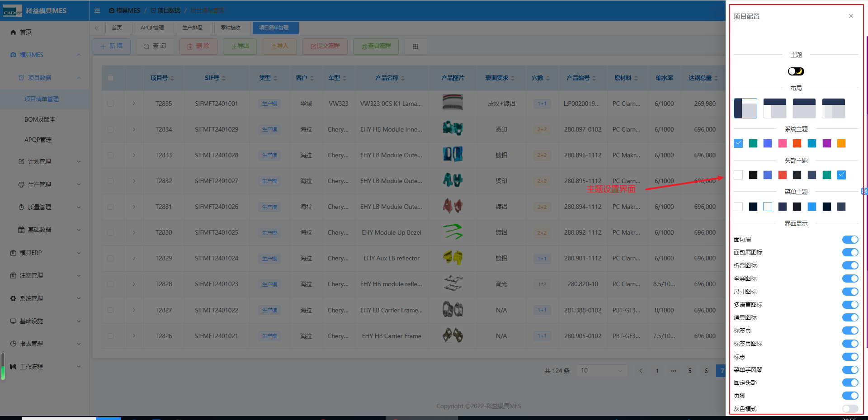
Task: Choose the orange-red system theme color
Action: (797, 143)
